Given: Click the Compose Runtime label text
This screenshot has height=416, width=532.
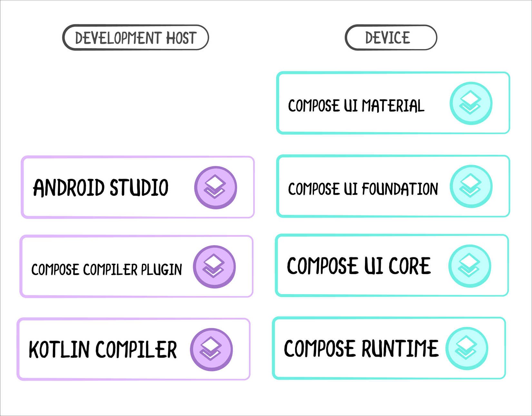Looking at the screenshot, I should (x=361, y=349).
